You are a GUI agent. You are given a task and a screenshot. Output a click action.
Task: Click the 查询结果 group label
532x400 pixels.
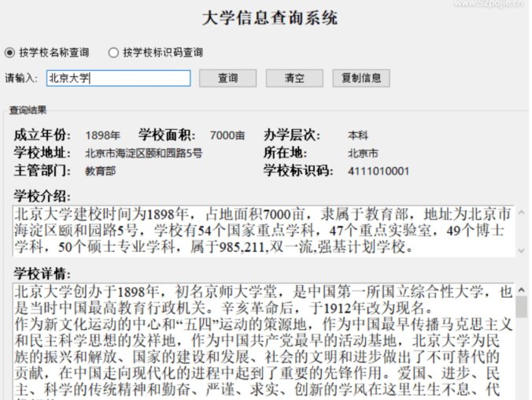pos(28,110)
